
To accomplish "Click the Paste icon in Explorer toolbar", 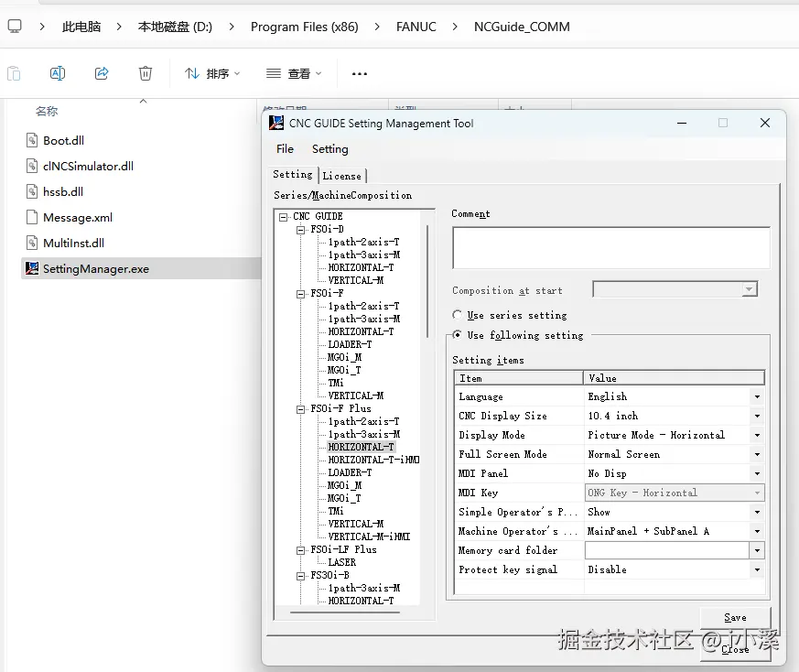I will click(14, 74).
